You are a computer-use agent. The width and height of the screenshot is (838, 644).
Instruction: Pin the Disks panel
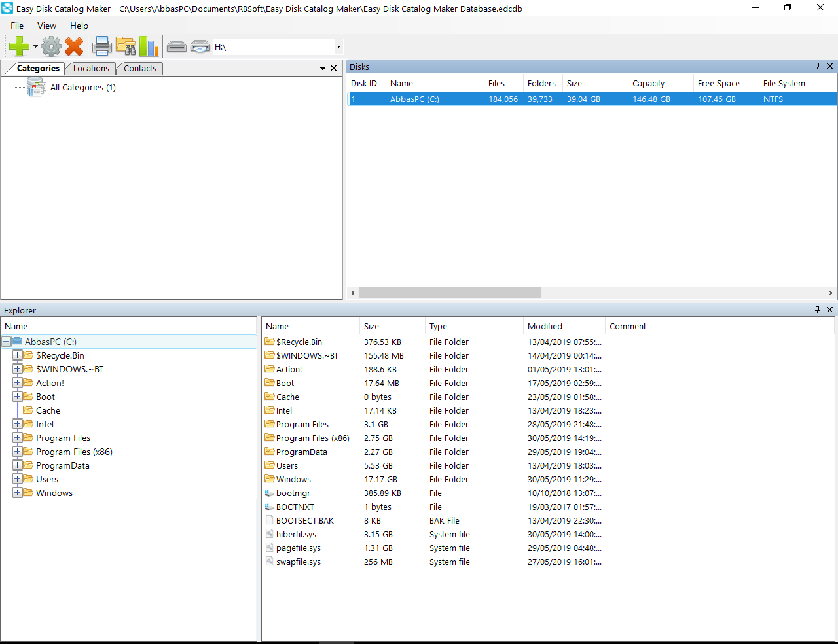pyautogui.click(x=817, y=66)
